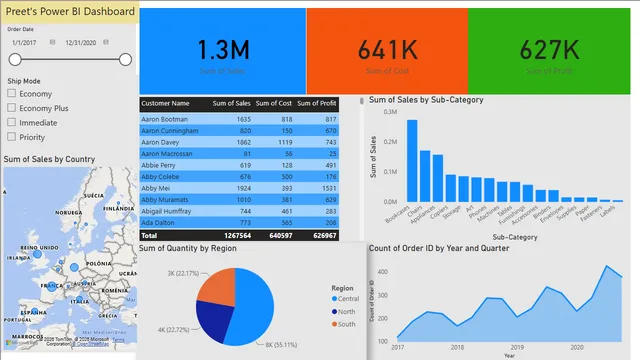Image resolution: width=640 pixels, height=360 pixels.
Task: Select Central in the Region legend
Action: point(345,299)
